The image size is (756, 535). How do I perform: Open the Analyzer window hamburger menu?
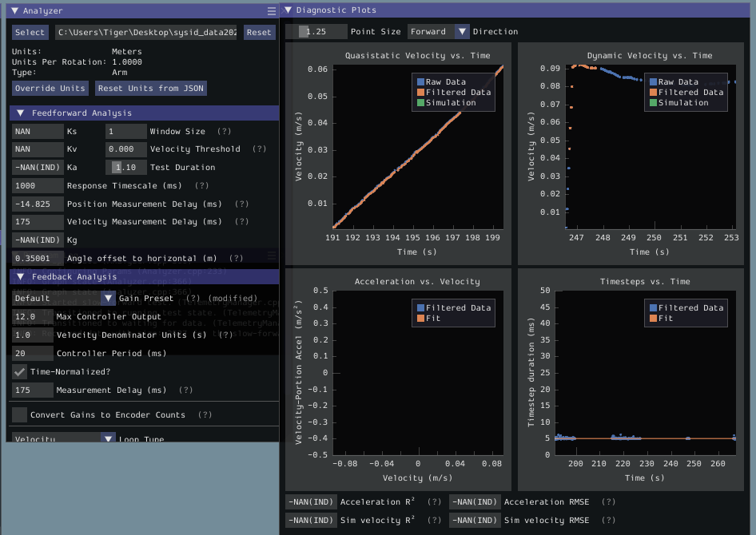(270, 10)
